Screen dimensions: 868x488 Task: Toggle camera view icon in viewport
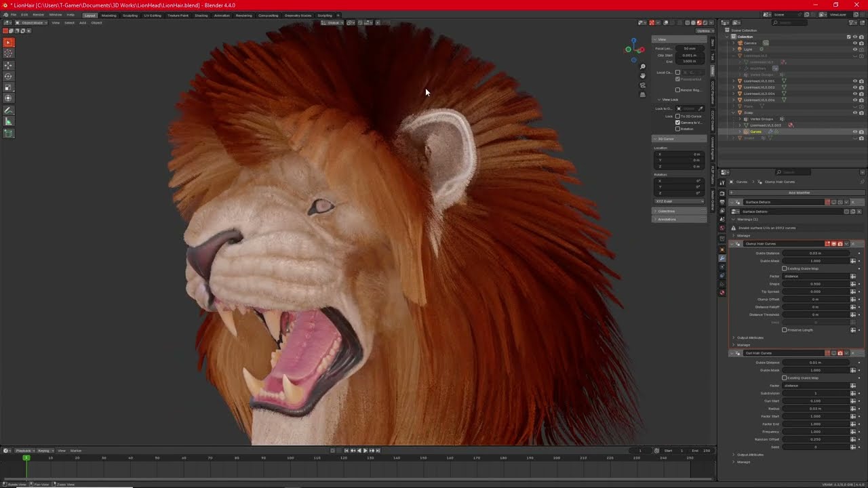click(x=643, y=85)
